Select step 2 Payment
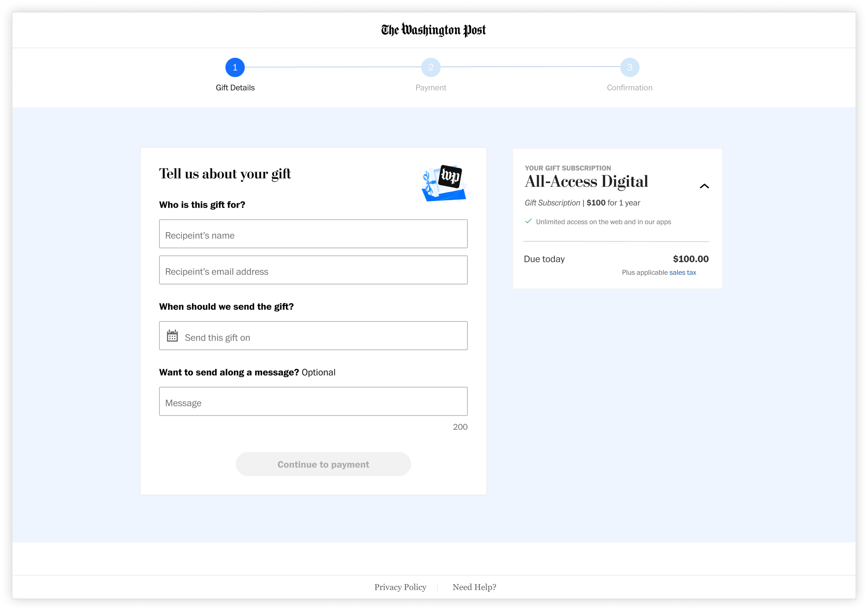 (x=431, y=67)
